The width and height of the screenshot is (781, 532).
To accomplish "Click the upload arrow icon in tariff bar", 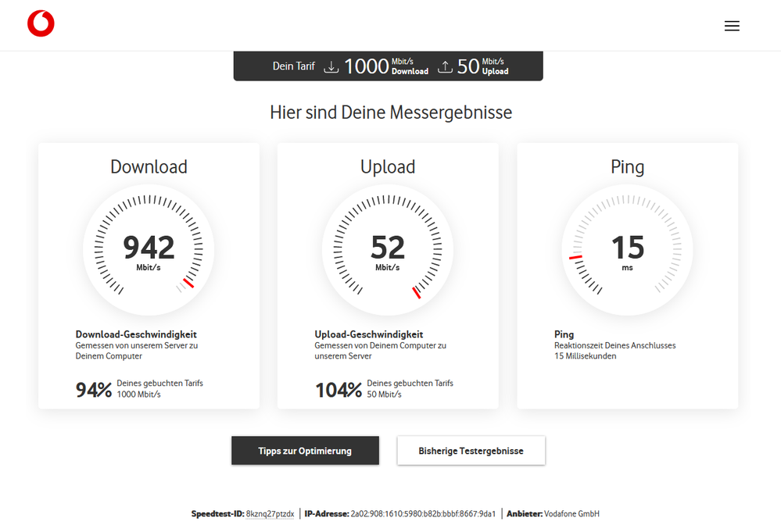I will pyautogui.click(x=445, y=66).
